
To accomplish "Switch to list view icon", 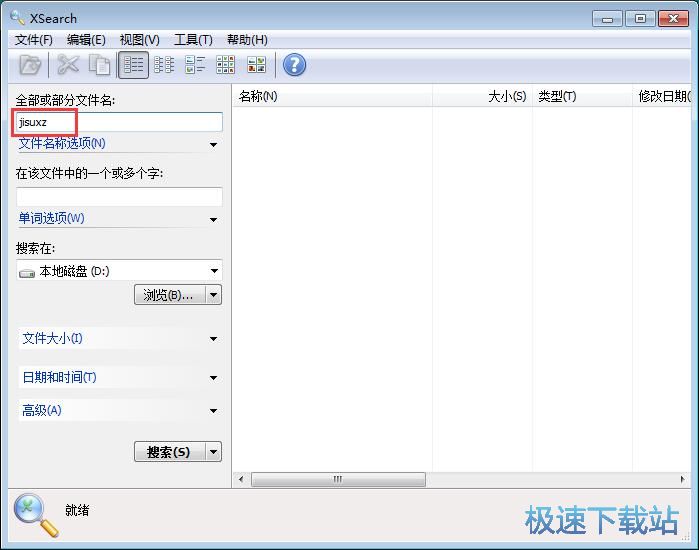I will point(164,65).
